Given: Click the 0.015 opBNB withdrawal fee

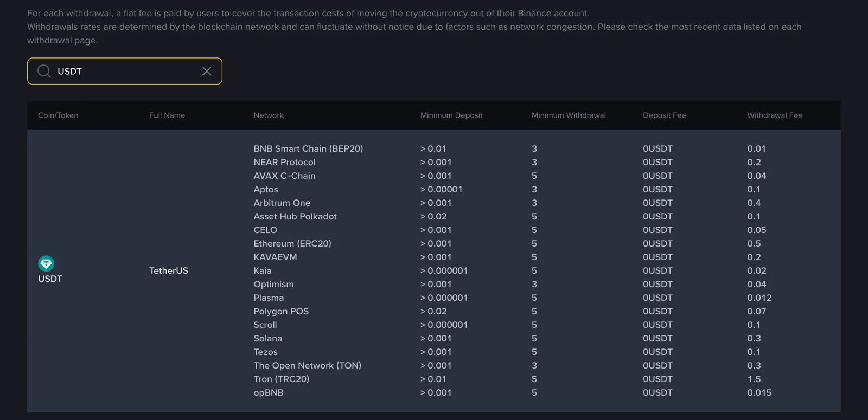Looking at the screenshot, I should coord(759,392).
